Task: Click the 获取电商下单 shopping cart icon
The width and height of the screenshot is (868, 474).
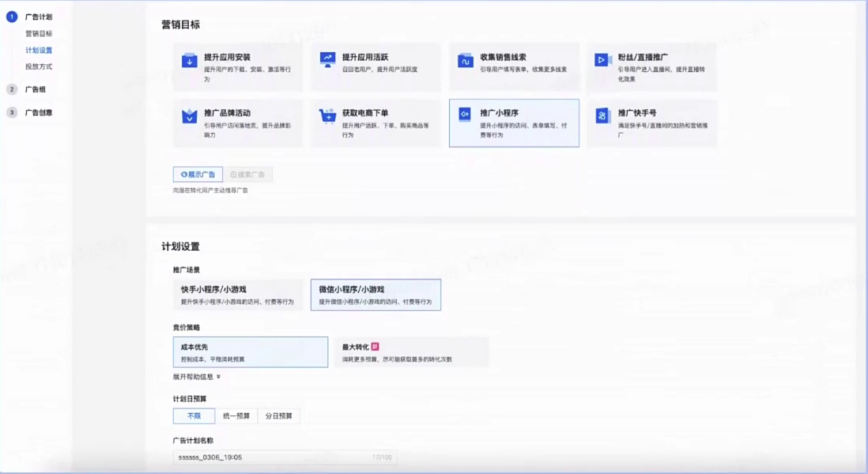Action: pyautogui.click(x=328, y=117)
